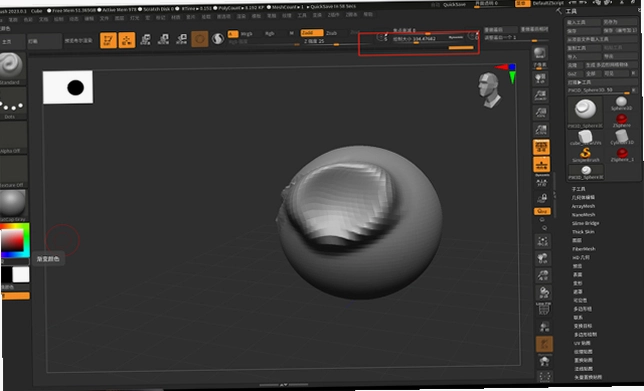Click the QuickSave button
644x391 pixels.
point(454,5)
